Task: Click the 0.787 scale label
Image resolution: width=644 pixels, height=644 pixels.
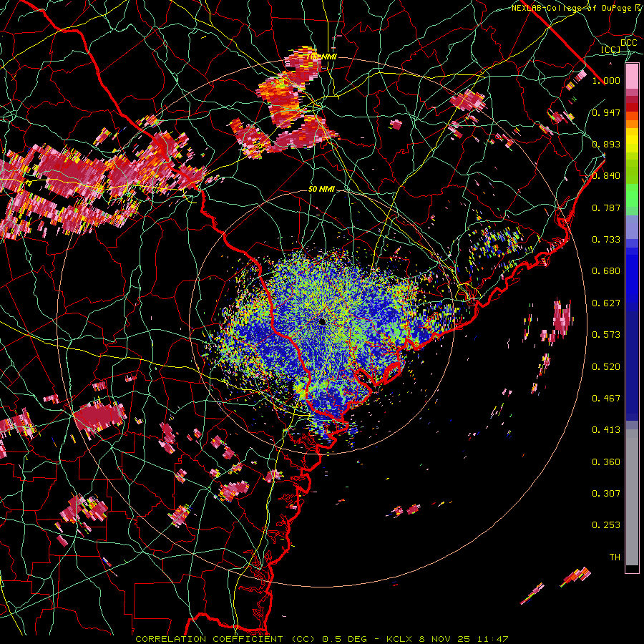Action: tap(606, 208)
